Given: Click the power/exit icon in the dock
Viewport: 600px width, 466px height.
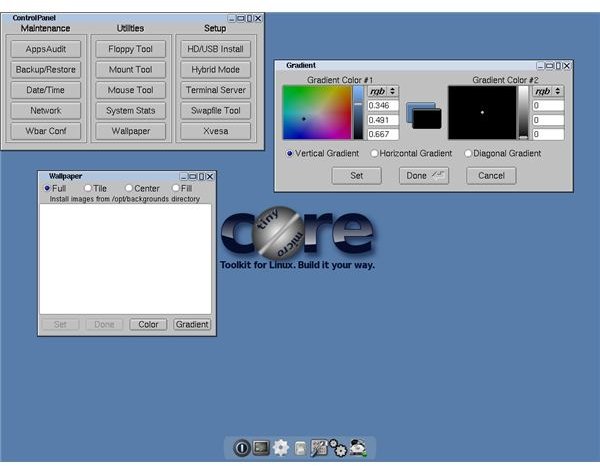Looking at the screenshot, I should tap(241, 448).
